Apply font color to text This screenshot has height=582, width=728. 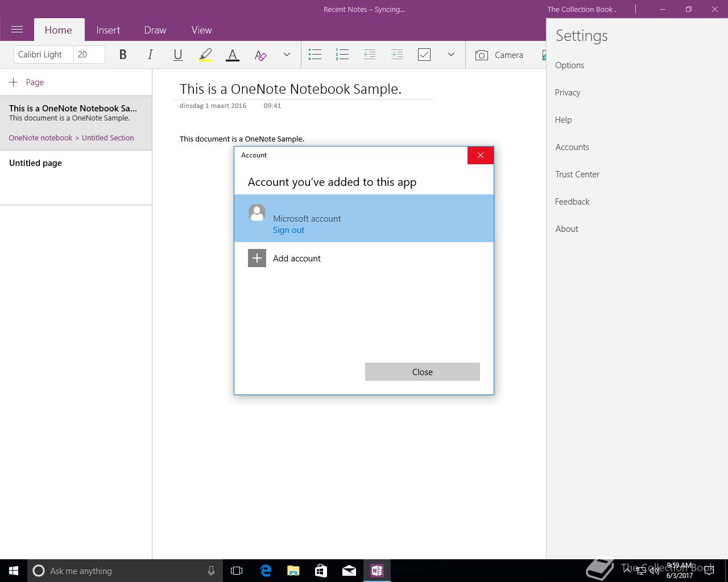[232, 55]
